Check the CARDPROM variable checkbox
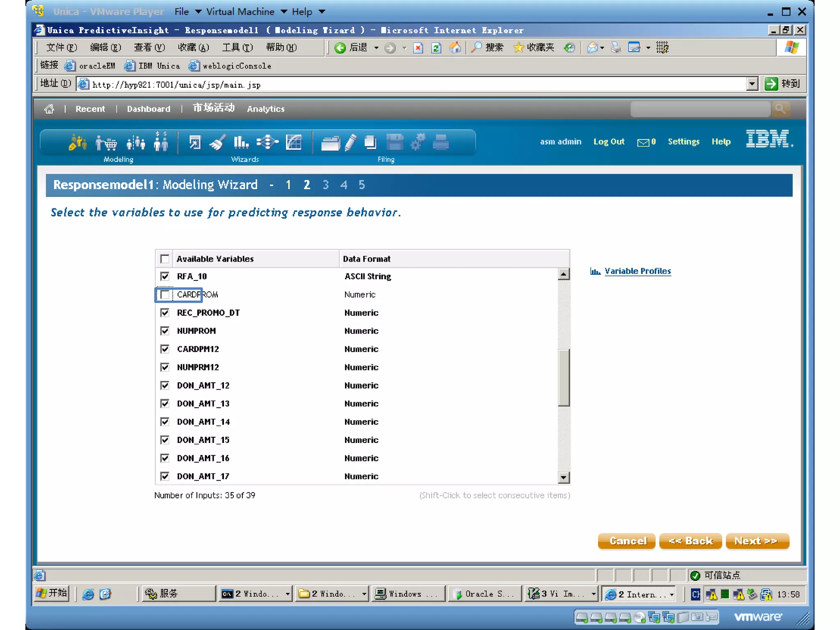840x630 pixels. (165, 294)
